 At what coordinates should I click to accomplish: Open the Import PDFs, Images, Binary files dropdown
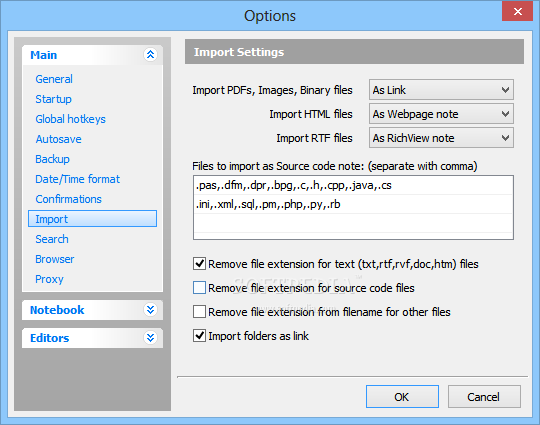click(x=441, y=90)
